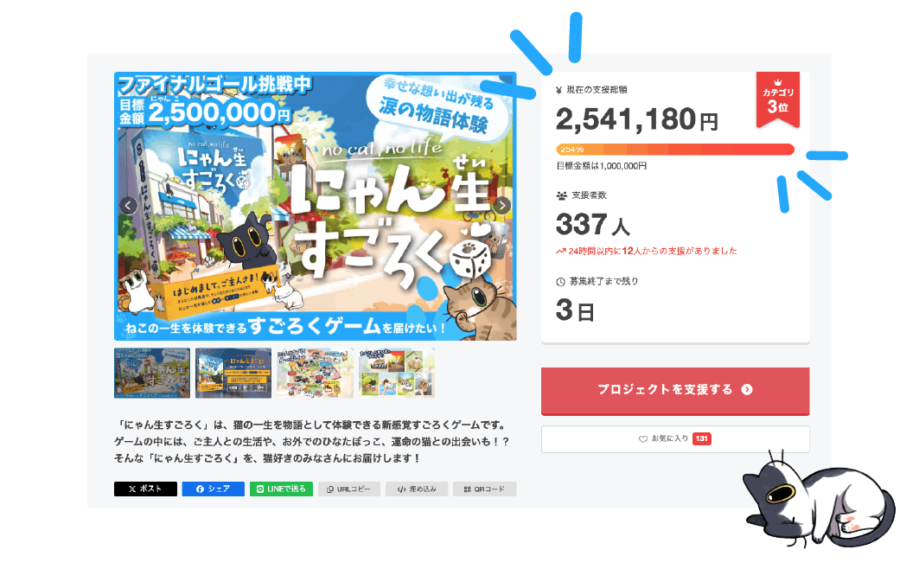Select the first carousel thumbnail
Screen dimensions: 919x588
[152, 374]
